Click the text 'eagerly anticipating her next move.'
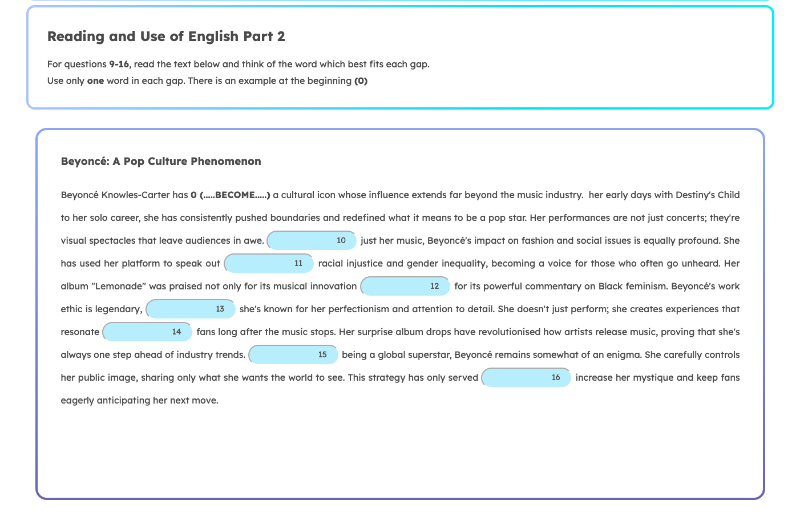This screenshot has width=812, height=512. (x=140, y=401)
